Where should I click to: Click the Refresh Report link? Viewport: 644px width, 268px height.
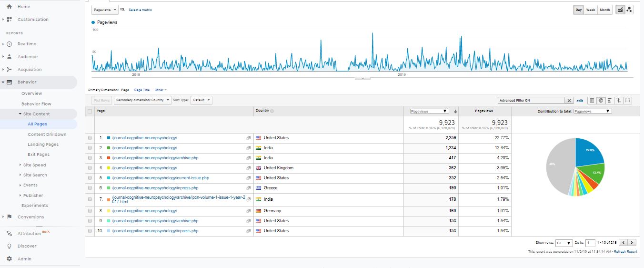(625, 251)
